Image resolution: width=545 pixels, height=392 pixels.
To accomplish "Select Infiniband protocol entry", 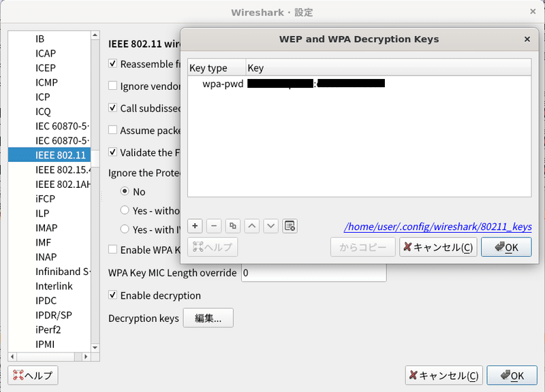I will [49, 272].
